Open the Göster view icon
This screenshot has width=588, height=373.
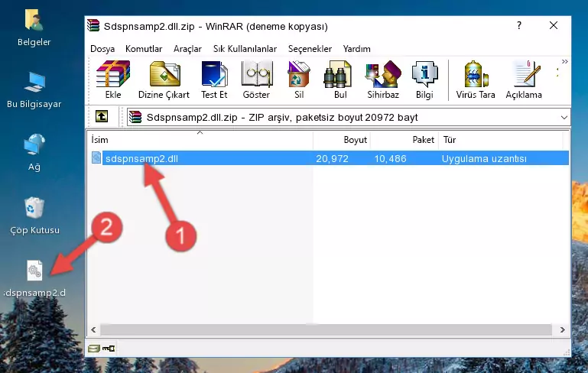click(256, 79)
